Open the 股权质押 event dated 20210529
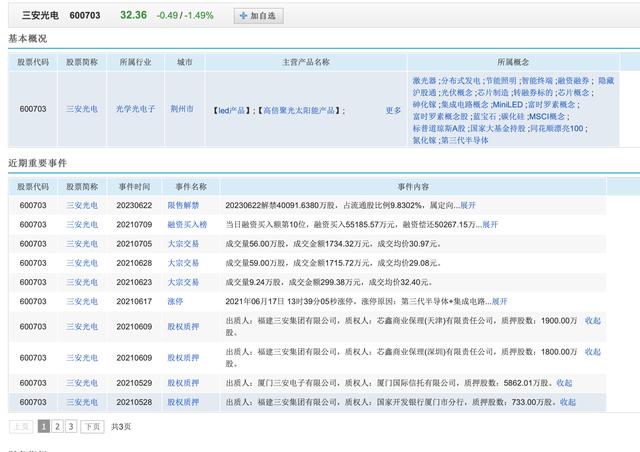 click(183, 383)
